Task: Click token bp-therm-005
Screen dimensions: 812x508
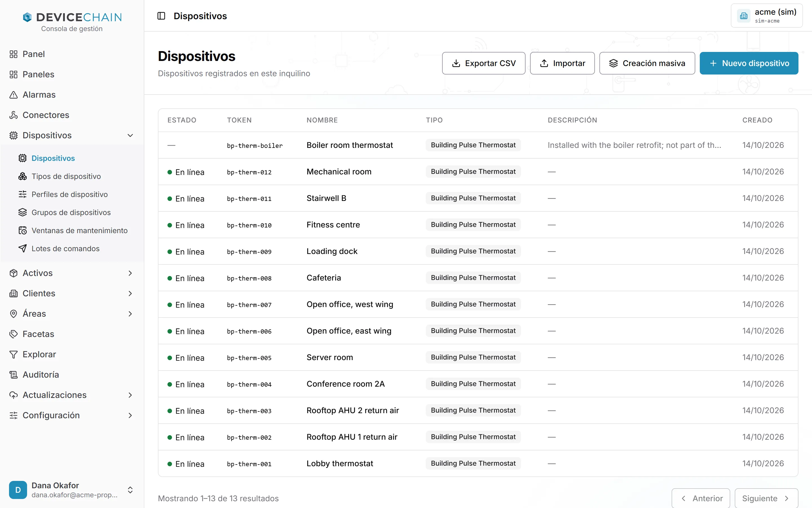Action: point(249,358)
